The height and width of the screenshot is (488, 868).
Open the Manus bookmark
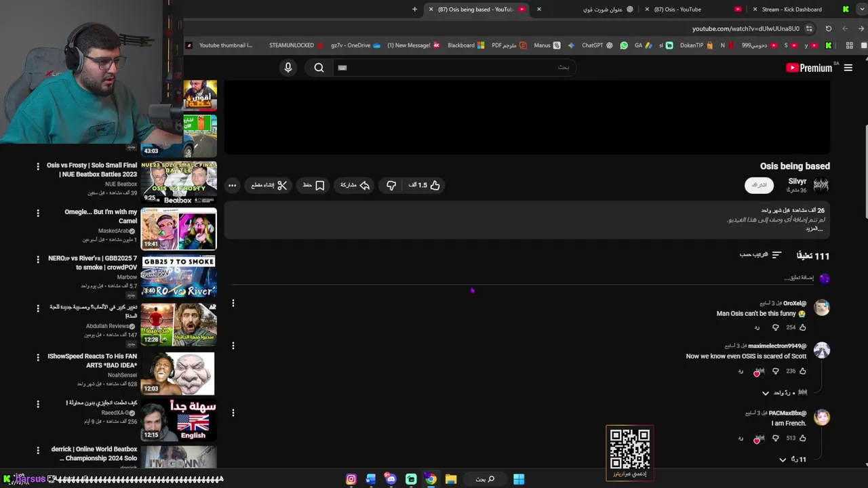(547, 45)
